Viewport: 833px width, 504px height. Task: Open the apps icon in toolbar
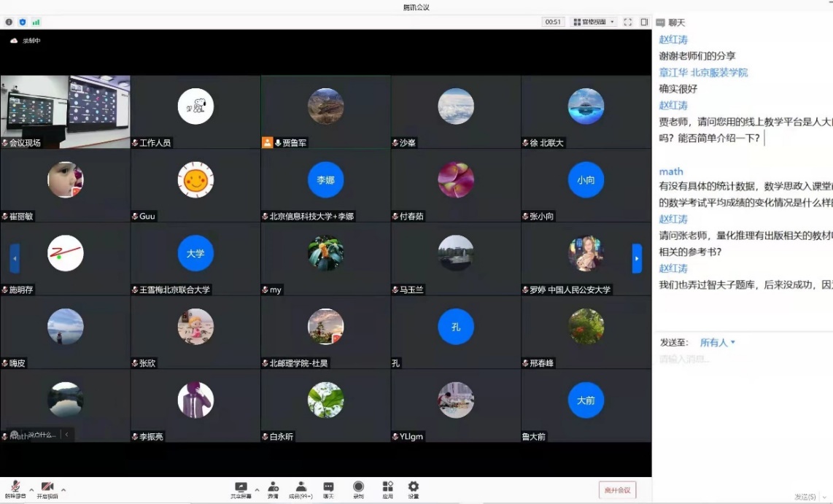click(387, 487)
